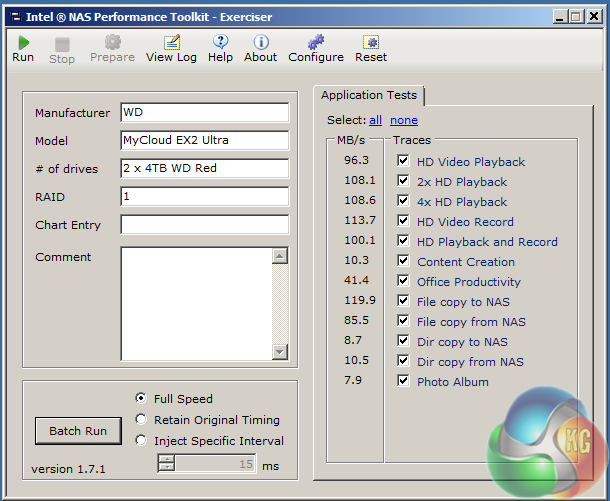Click the Batch Run button
The width and height of the screenshot is (610, 501).
pyautogui.click(x=78, y=431)
